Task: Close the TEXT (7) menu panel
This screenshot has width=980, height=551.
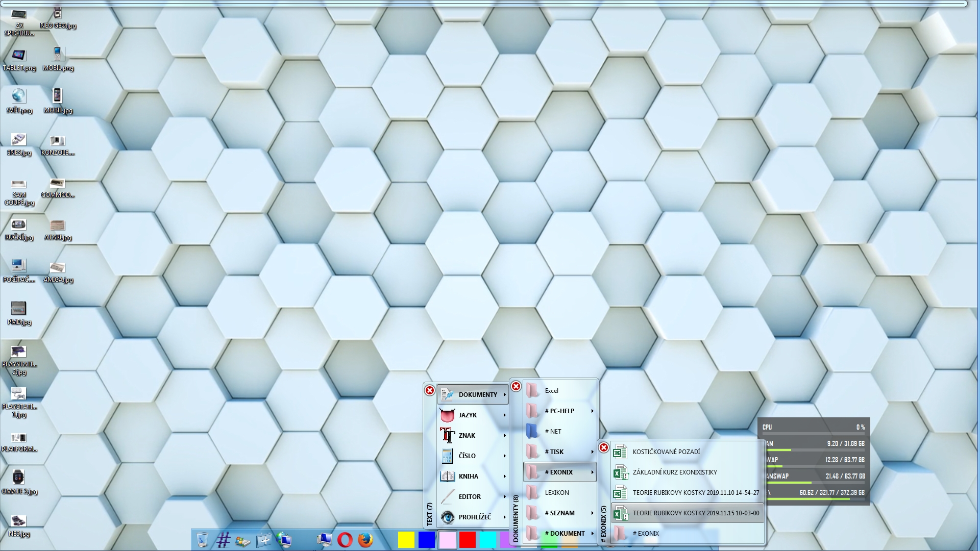Action: click(x=430, y=390)
